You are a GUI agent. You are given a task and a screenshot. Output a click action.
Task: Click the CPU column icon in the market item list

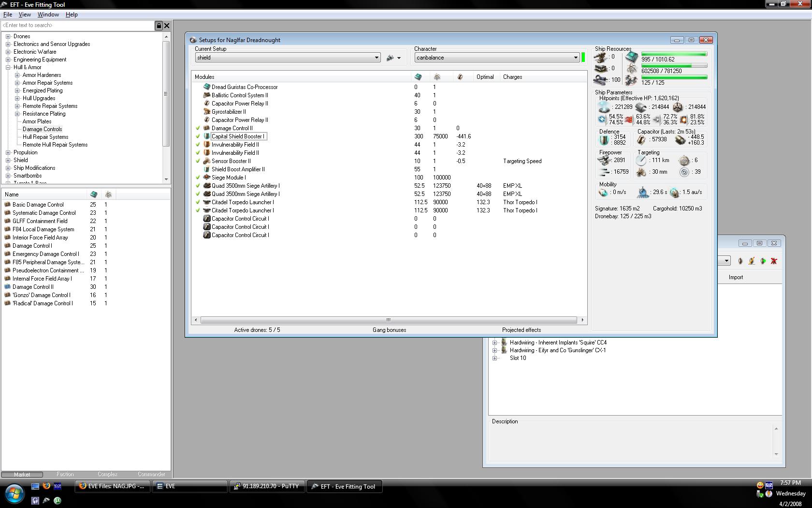(x=93, y=194)
